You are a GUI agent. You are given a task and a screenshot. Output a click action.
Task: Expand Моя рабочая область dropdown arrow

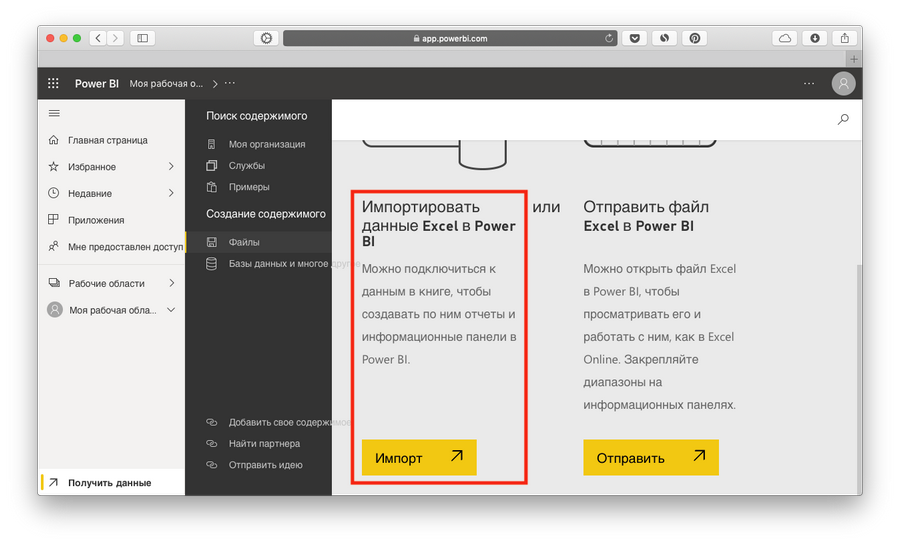tap(171, 310)
